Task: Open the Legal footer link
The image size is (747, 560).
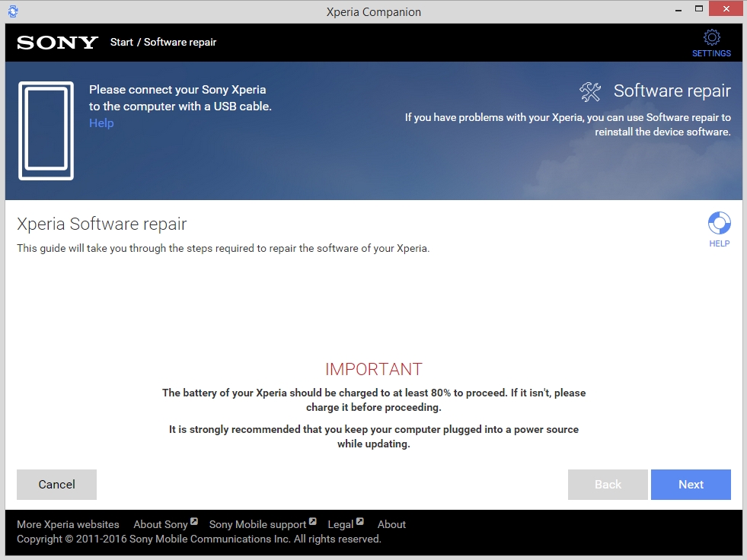Action: (x=340, y=524)
